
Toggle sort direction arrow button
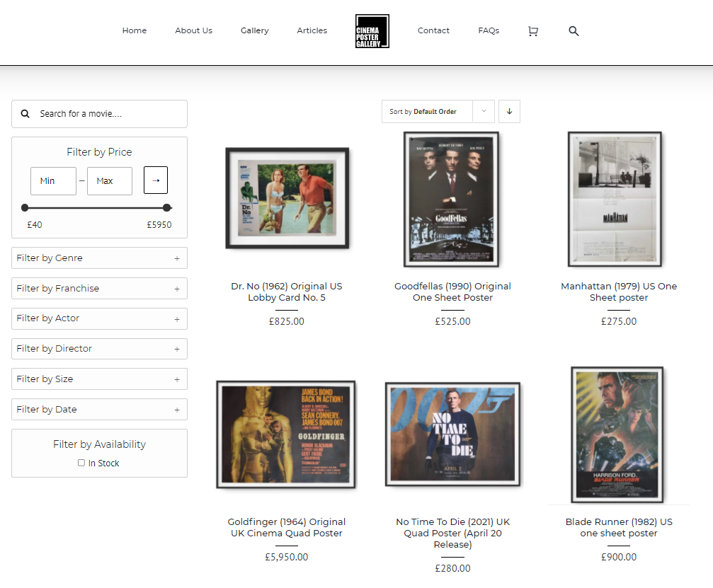[509, 111]
